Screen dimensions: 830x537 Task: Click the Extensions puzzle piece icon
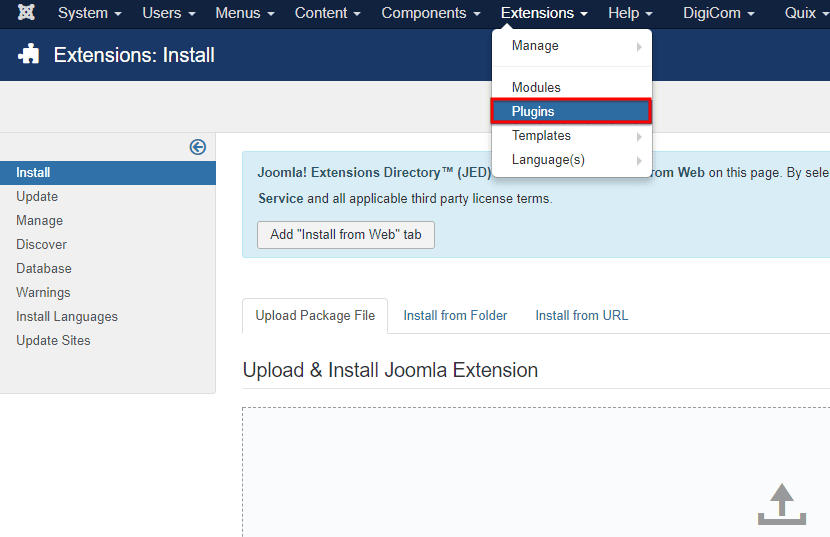[x=30, y=55]
